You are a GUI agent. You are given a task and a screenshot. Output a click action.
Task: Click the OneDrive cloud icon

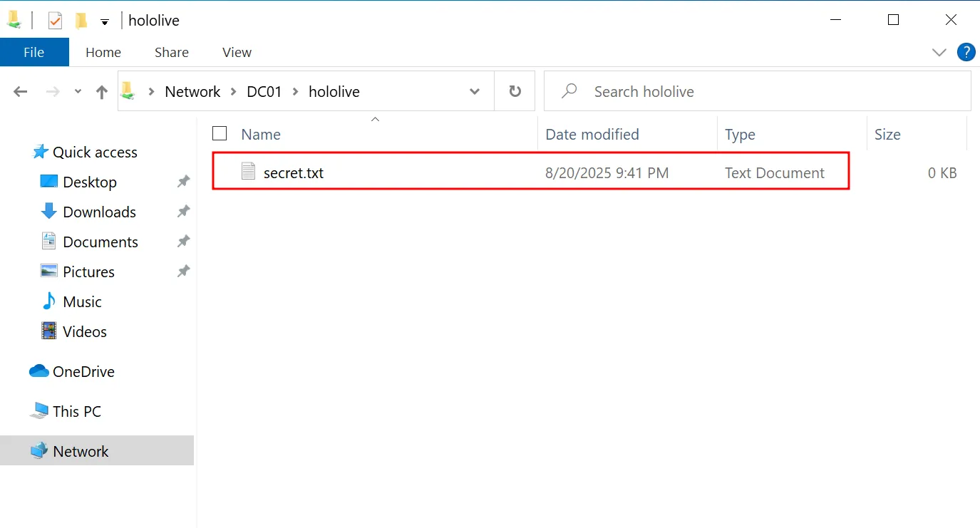point(38,371)
